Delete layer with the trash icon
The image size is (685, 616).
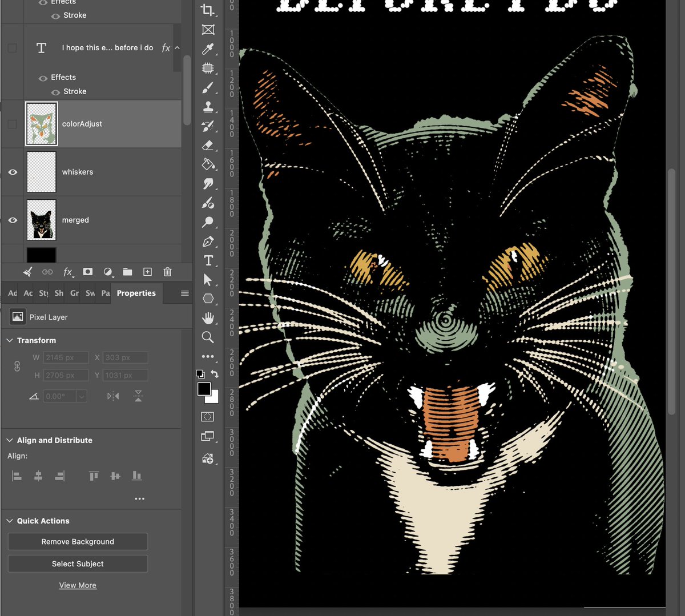[167, 272]
